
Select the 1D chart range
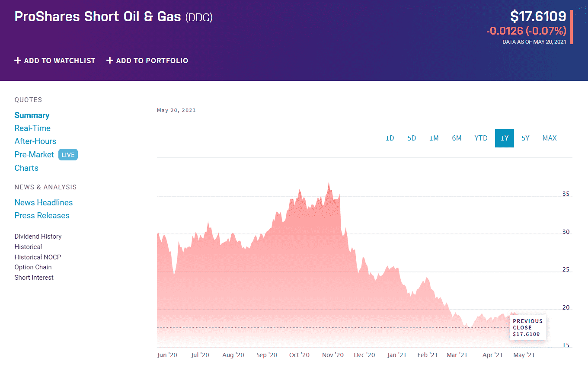(390, 138)
